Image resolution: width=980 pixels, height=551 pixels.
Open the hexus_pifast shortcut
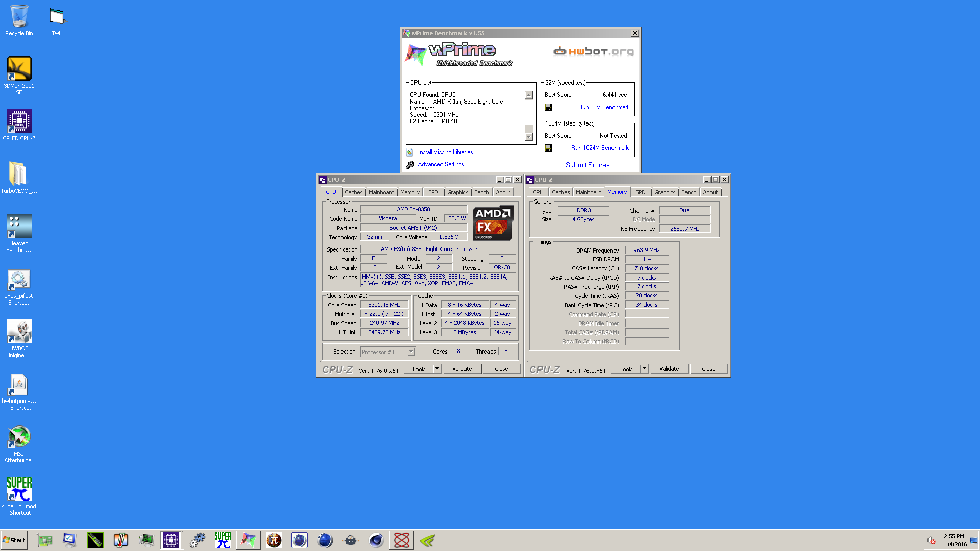[x=19, y=287]
